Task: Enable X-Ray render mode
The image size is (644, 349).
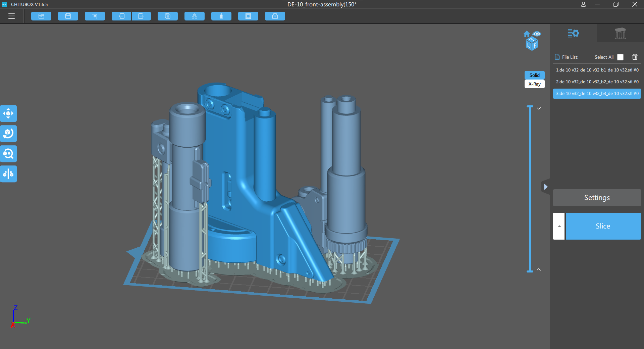Action: point(535,84)
